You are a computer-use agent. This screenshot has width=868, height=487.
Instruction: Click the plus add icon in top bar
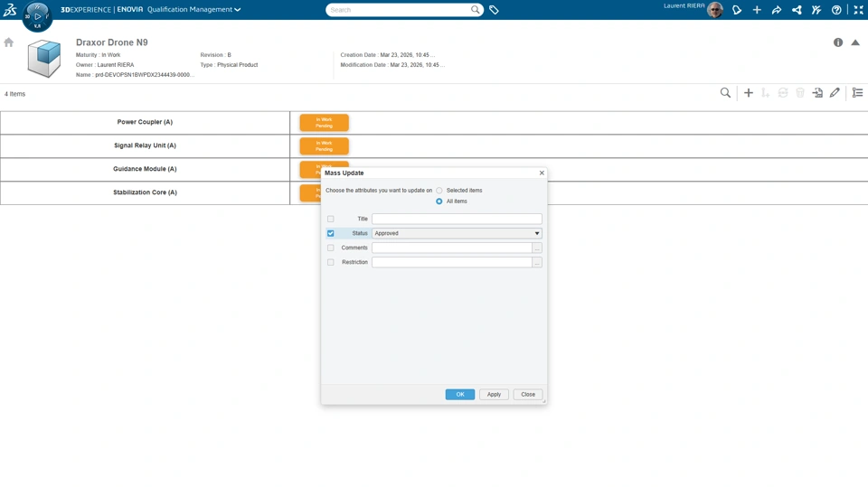tap(757, 10)
